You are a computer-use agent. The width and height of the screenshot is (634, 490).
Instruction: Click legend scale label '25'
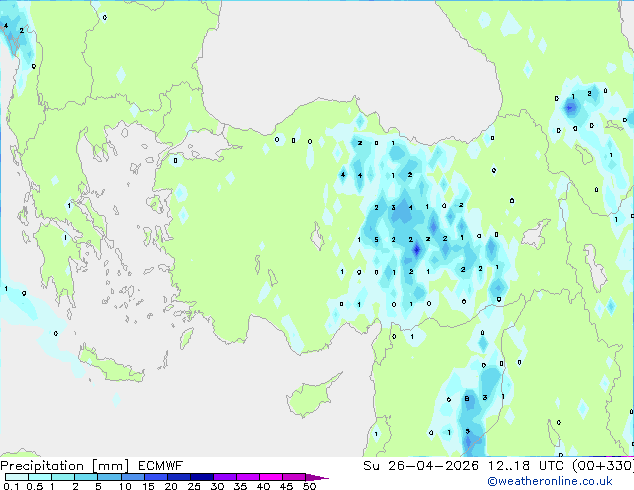194,486
